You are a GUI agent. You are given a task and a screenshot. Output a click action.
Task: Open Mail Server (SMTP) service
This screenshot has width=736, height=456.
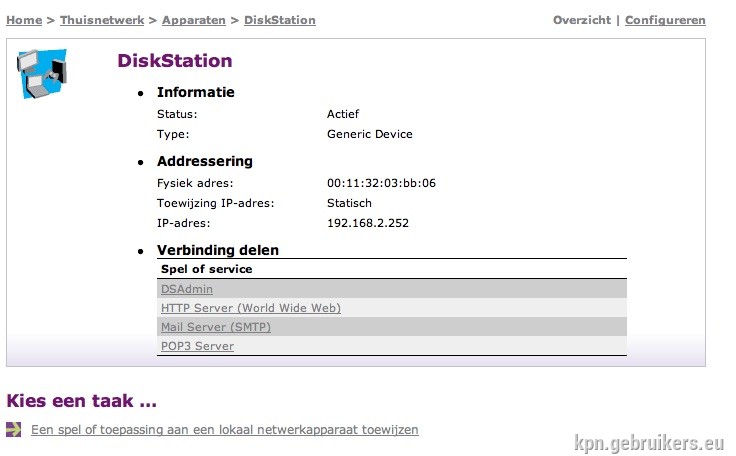tap(216, 327)
